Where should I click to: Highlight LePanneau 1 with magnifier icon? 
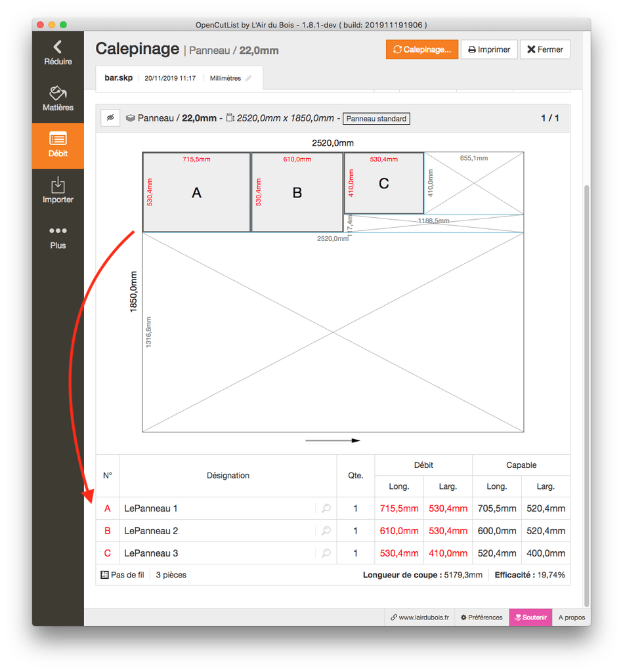326,509
